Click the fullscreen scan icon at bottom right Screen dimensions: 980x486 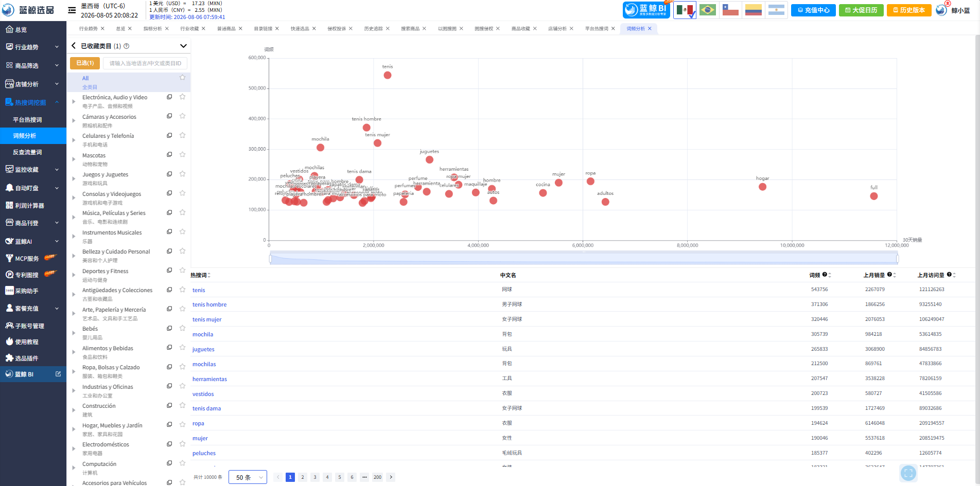[908, 473]
